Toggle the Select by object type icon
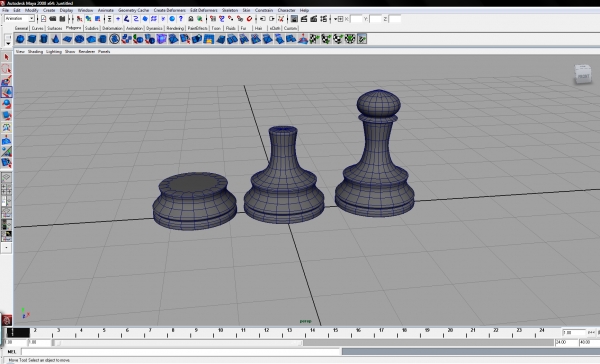The height and width of the screenshot is (364, 600). pos(88,19)
